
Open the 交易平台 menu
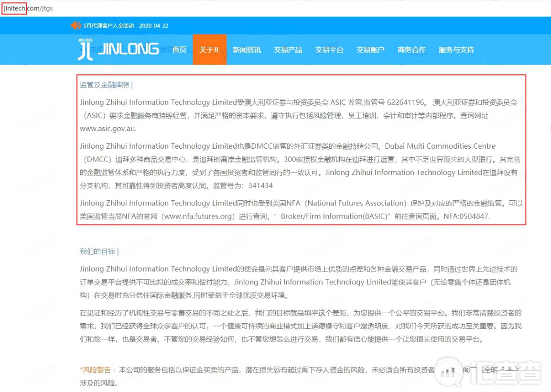[329, 50]
